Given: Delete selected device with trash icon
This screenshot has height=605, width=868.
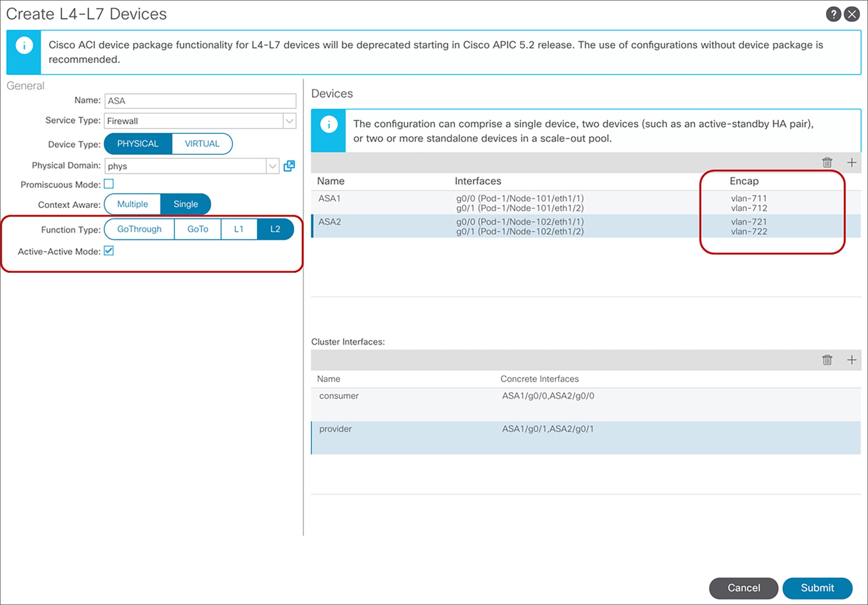Looking at the screenshot, I should coord(827,162).
